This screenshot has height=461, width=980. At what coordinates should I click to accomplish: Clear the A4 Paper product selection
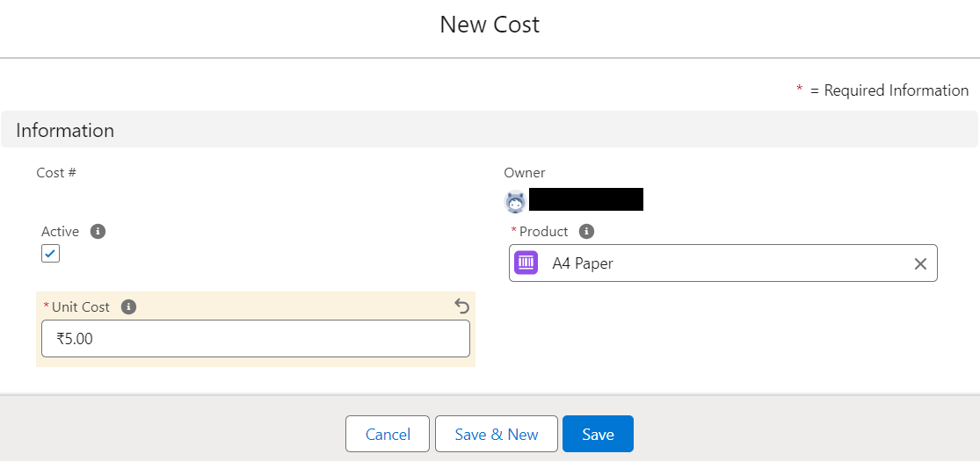click(920, 263)
